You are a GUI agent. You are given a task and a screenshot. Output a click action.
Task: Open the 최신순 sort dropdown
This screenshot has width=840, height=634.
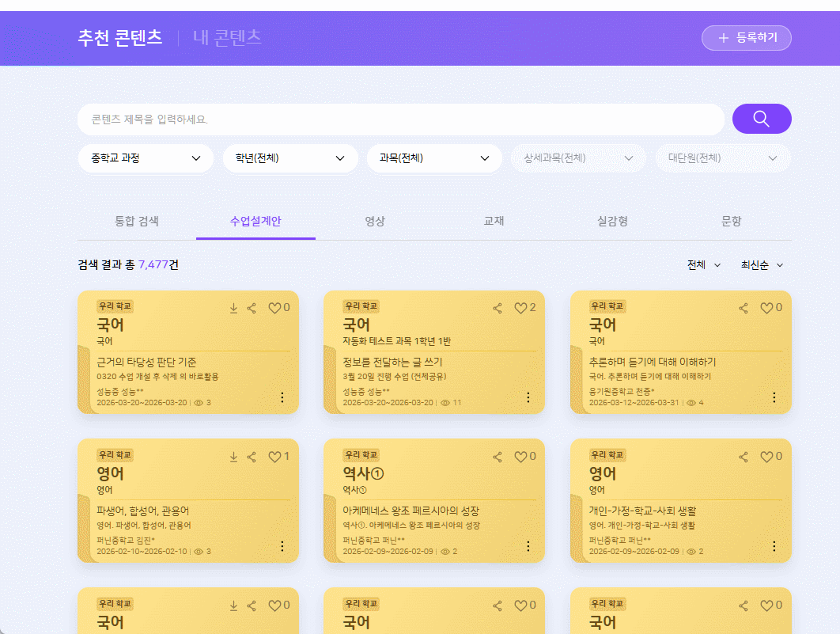761,265
